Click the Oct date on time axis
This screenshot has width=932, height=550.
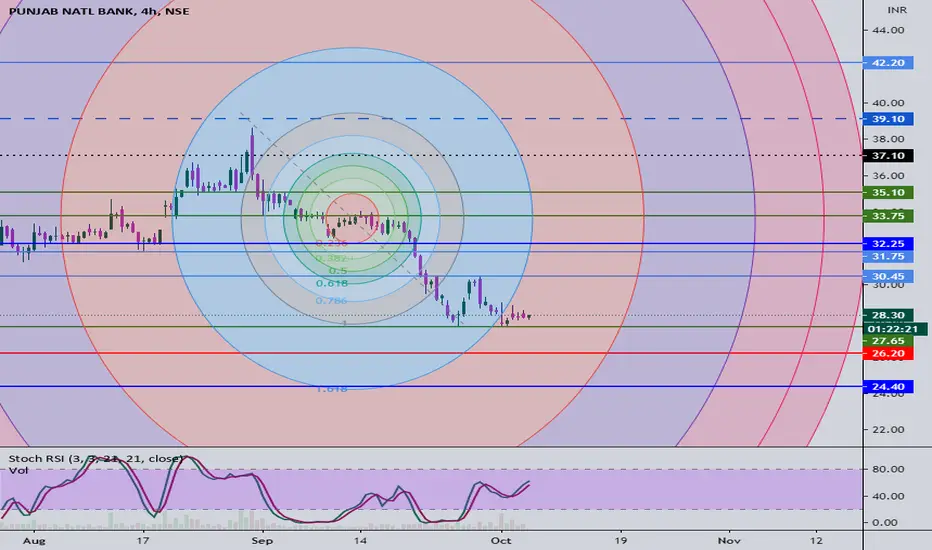coord(501,540)
